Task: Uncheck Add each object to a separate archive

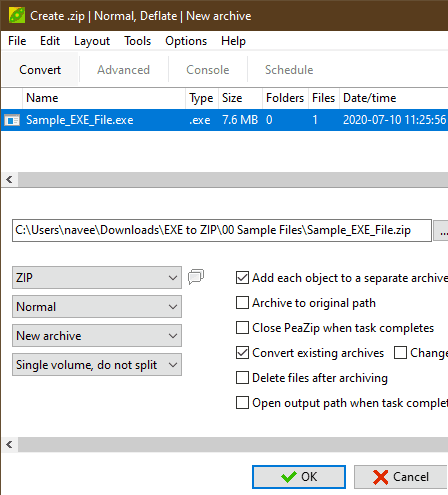Action: (x=242, y=278)
